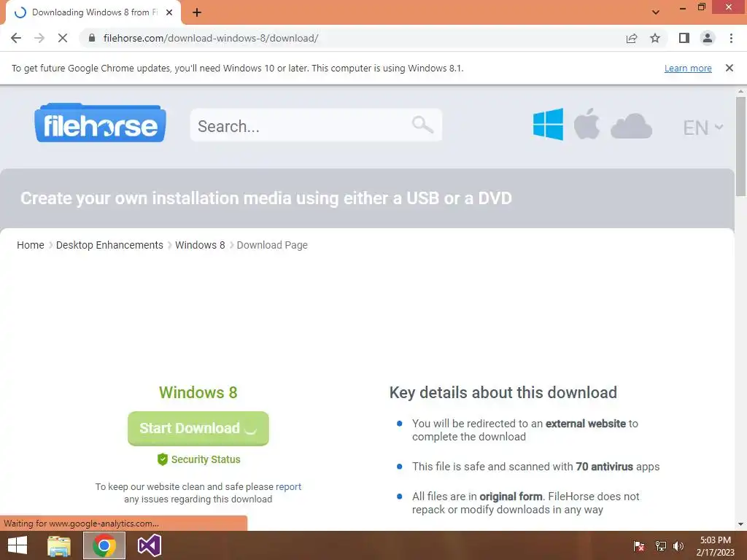Click the Learn more link
Screen dimensions: 747x560
click(x=688, y=68)
